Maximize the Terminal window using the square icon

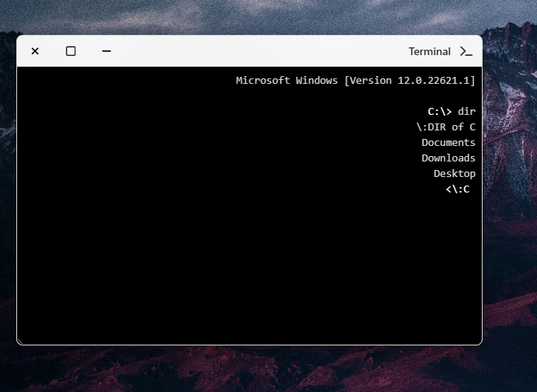click(x=71, y=51)
